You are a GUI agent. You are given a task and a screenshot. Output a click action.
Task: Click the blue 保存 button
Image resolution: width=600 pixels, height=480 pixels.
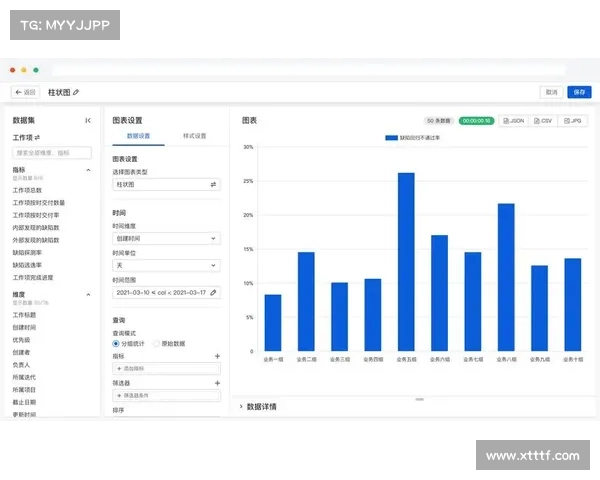tap(579, 92)
